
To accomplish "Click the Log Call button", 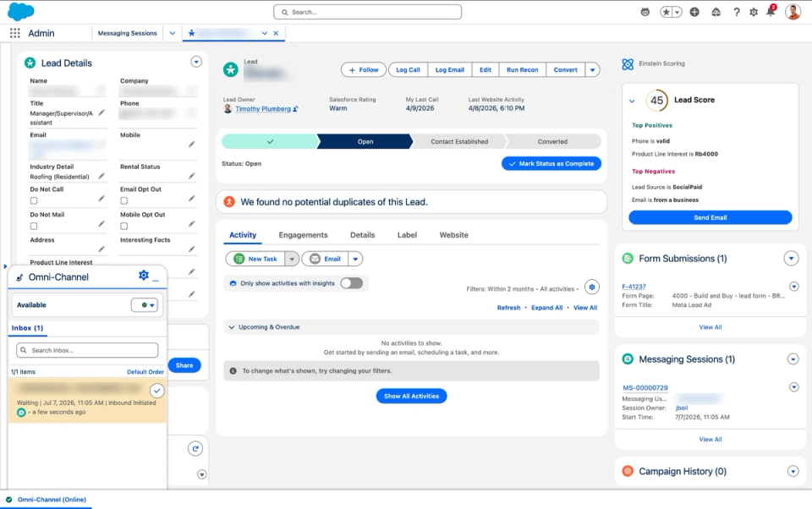I will coord(408,70).
